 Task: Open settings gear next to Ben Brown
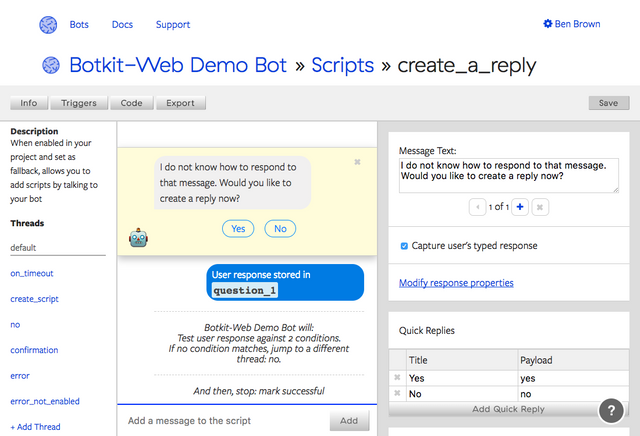(x=547, y=24)
